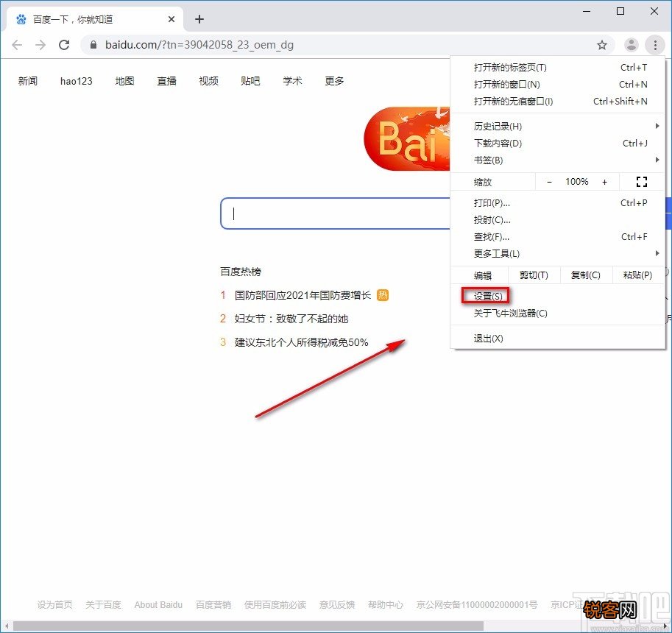672x633 pixels.
Task: Click the browser forward arrow
Action: click(40, 45)
